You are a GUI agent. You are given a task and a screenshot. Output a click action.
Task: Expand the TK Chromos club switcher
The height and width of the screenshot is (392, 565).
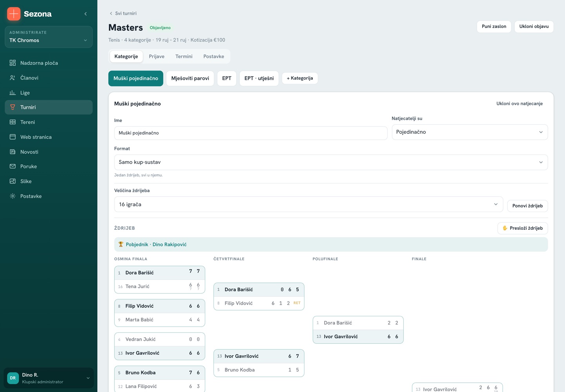[x=49, y=37]
